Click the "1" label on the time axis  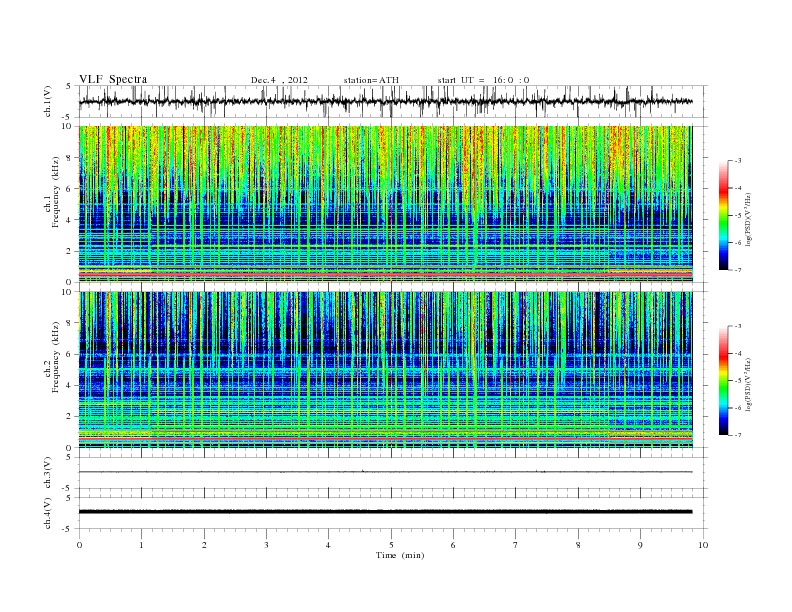pos(141,545)
